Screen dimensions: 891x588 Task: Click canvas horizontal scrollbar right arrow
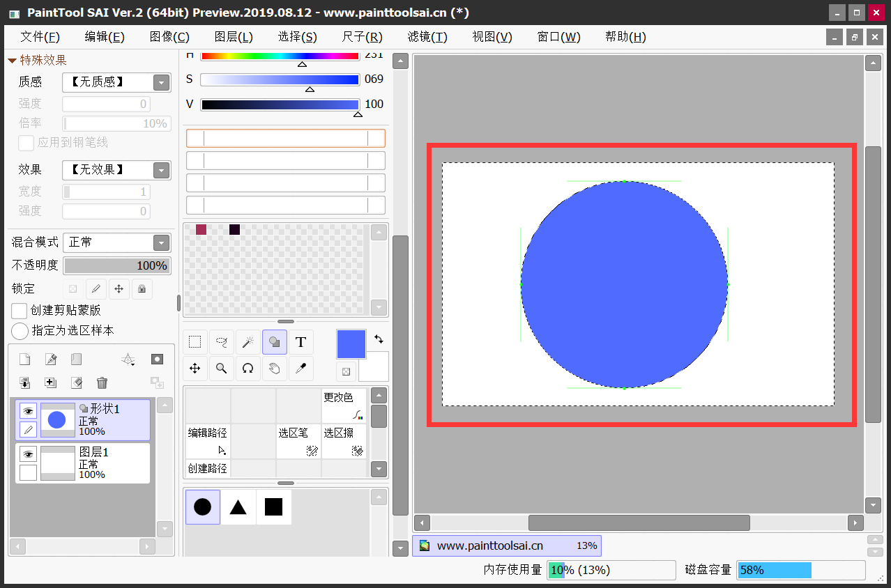click(x=855, y=523)
